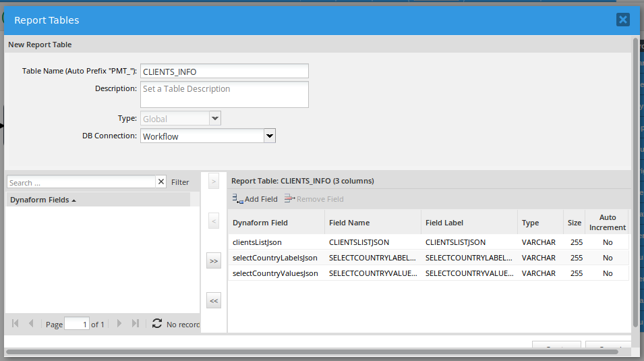Click the single right arrow > button

pyautogui.click(x=214, y=182)
